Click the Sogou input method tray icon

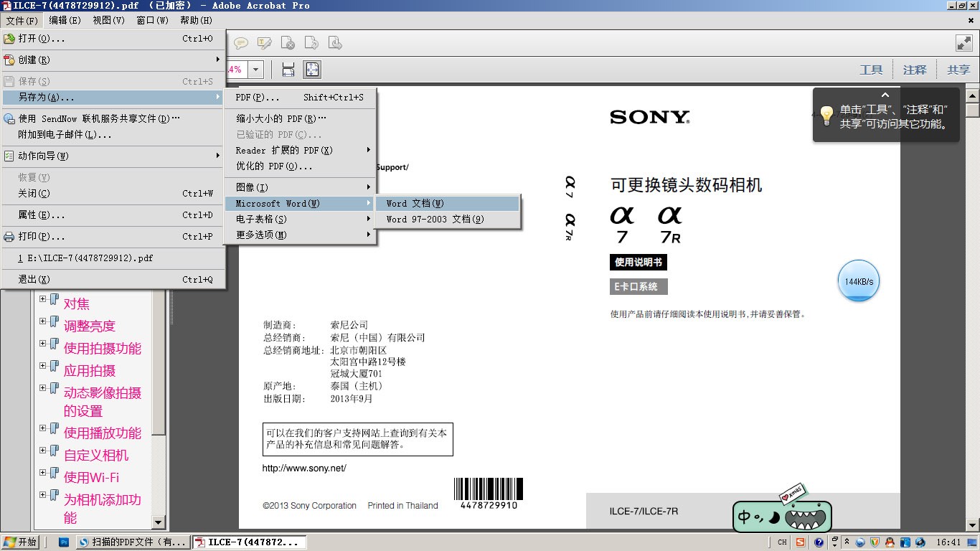tap(800, 542)
